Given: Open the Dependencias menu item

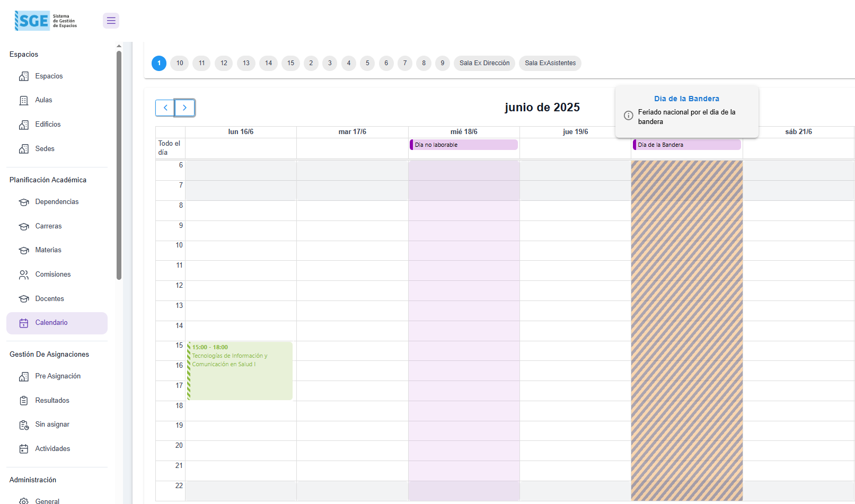Looking at the screenshot, I should click(57, 202).
